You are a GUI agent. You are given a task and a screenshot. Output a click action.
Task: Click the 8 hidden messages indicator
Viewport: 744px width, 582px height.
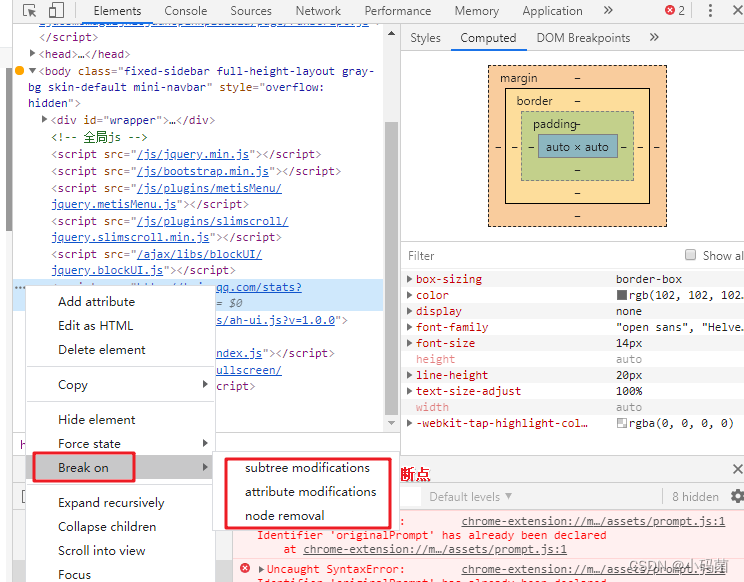(x=695, y=497)
